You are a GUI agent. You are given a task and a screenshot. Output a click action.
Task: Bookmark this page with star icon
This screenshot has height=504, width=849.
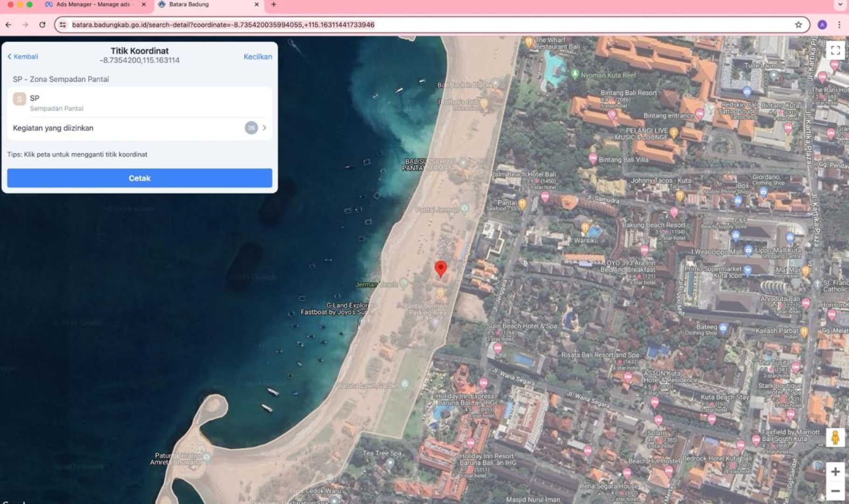(798, 25)
